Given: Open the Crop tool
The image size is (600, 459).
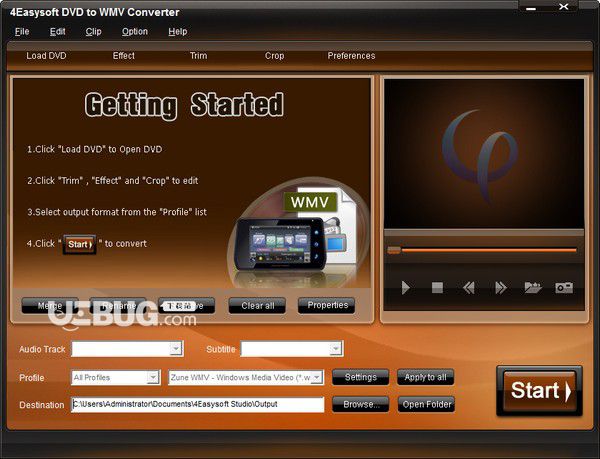Looking at the screenshot, I should pos(274,56).
